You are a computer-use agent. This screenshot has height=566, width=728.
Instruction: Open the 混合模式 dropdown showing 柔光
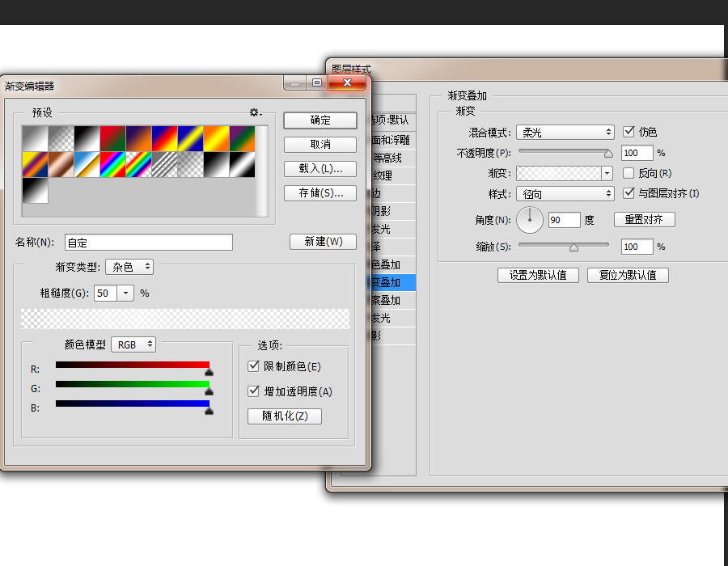coord(565,133)
